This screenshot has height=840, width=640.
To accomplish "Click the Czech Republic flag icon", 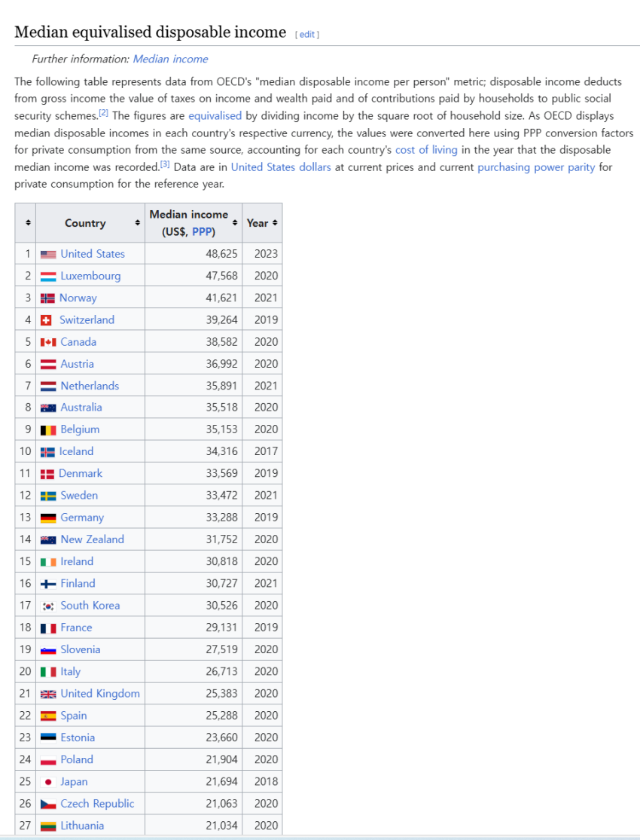I will 48,804.
